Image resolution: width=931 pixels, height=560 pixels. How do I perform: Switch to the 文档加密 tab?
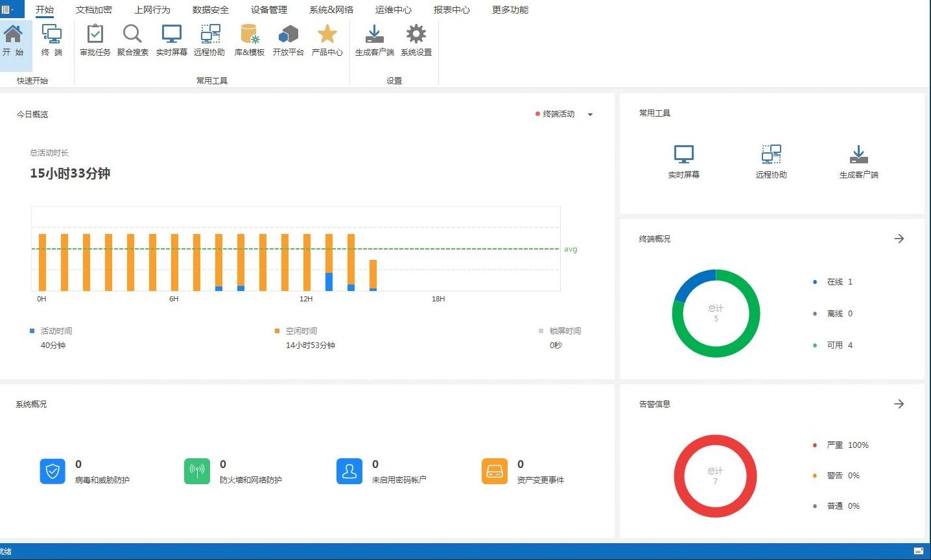[94, 10]
